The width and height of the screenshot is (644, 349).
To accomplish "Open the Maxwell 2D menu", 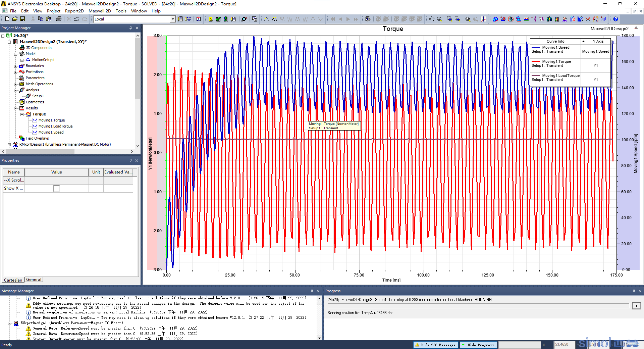I will 100,11.
